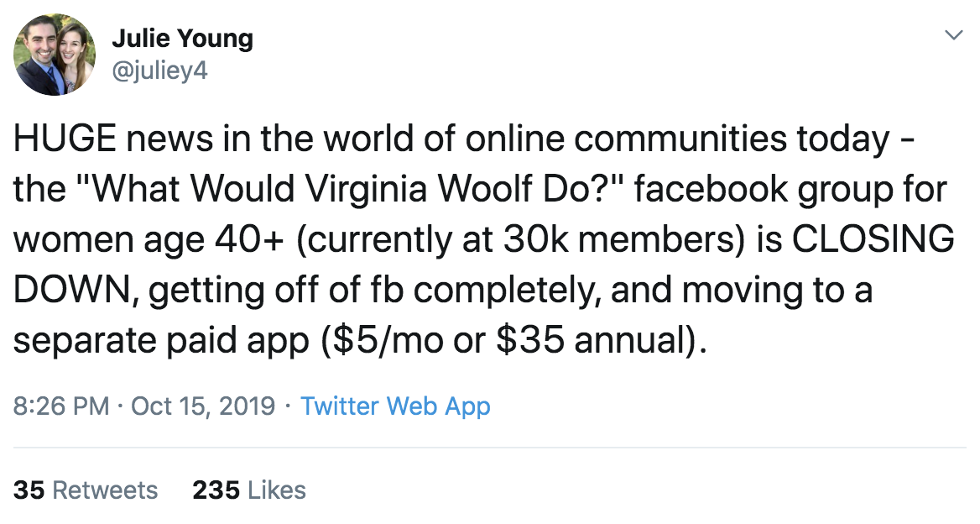Screen dimensions: 980x524
Task: Click the "getting off of fb completely" phrase
Action: point(374,290)
